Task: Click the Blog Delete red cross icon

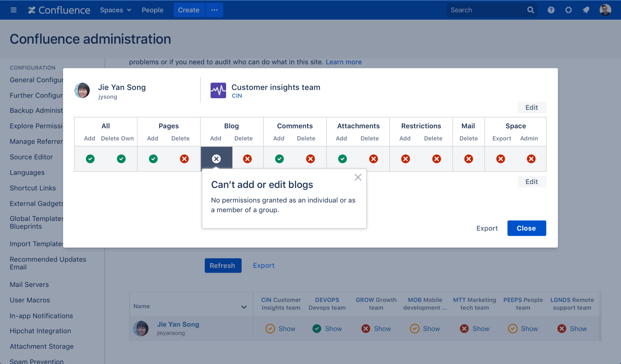Action: tap(247, 159)
